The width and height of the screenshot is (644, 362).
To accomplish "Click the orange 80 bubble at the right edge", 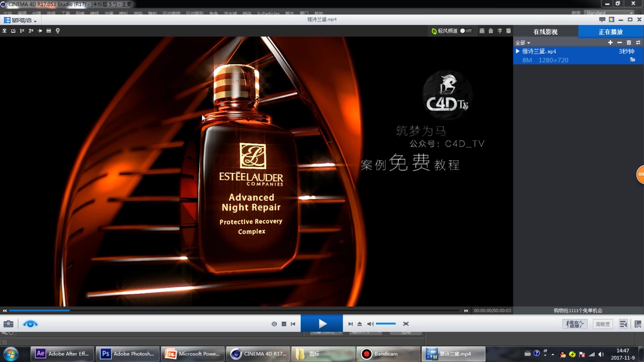I will pyautogui.click(x=640, y=174).
